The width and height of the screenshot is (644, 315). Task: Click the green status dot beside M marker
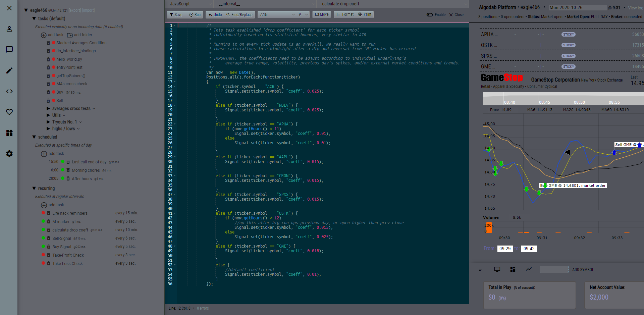(x=44, y=221)
